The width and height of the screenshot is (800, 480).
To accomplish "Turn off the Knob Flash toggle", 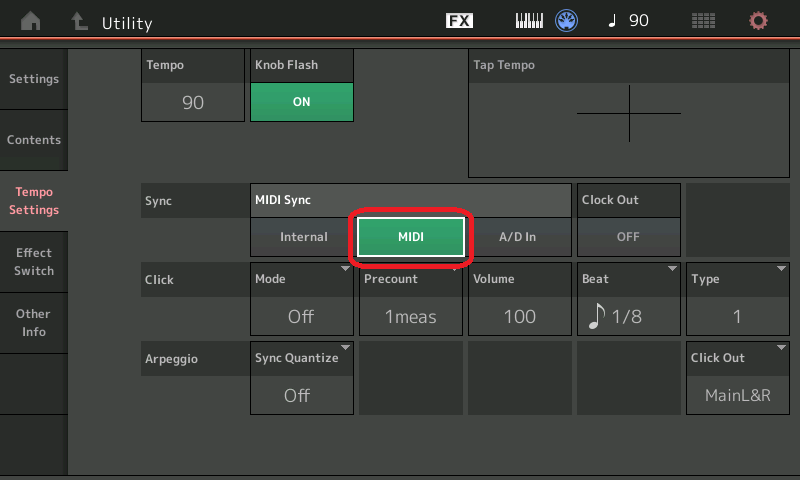I will (301, 102).
